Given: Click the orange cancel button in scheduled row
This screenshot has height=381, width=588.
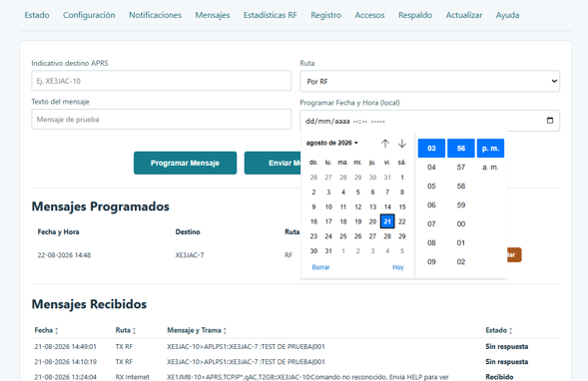Looking at the screenshot, I should point(514,254).
